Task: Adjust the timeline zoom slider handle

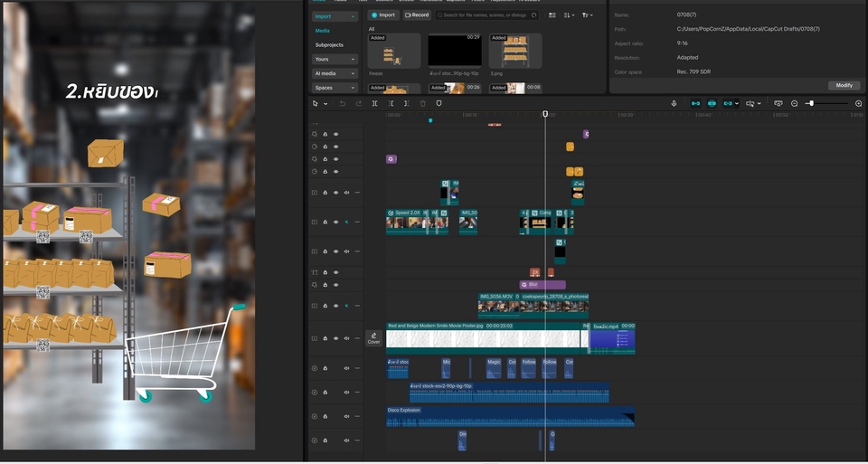Action: [811, 104]
